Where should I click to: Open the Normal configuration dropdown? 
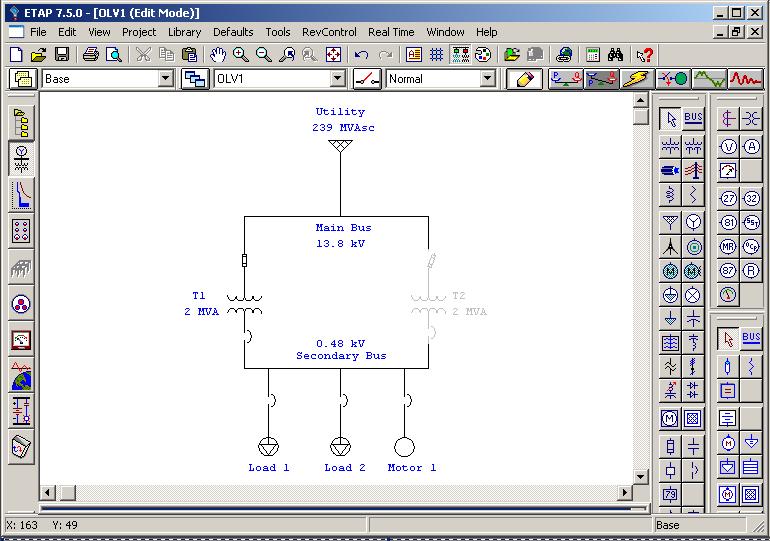pos(487,79)
